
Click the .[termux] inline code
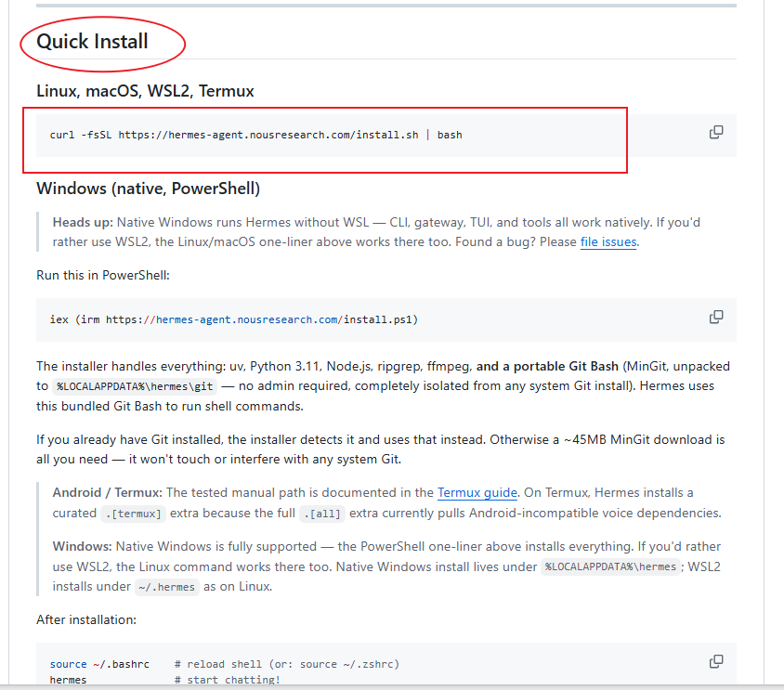point(133,514)
